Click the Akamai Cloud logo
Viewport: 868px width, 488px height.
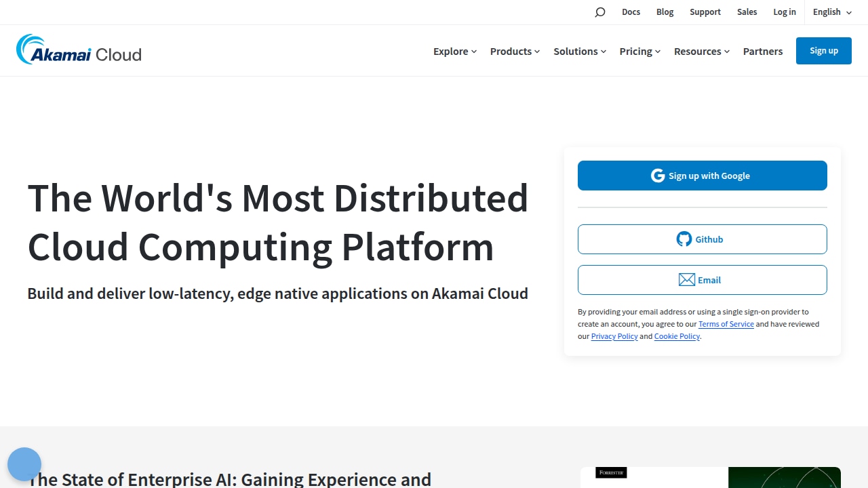(79, 50)
